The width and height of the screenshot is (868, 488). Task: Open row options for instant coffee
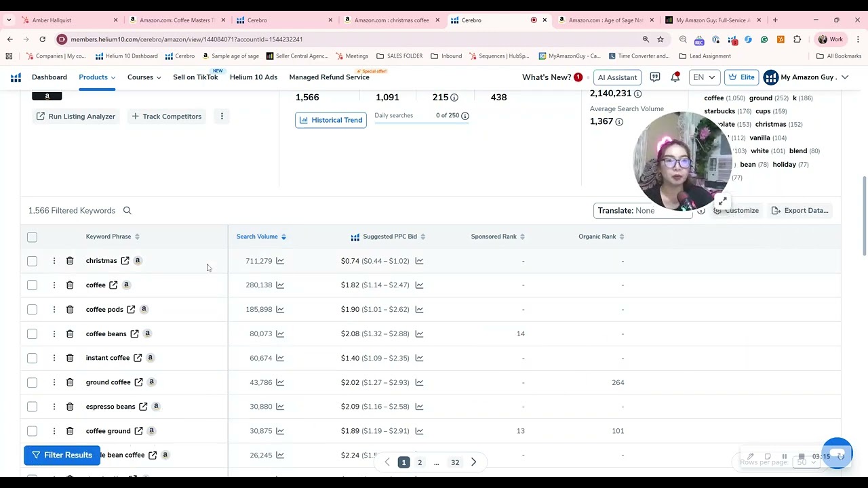click(54, 358)
